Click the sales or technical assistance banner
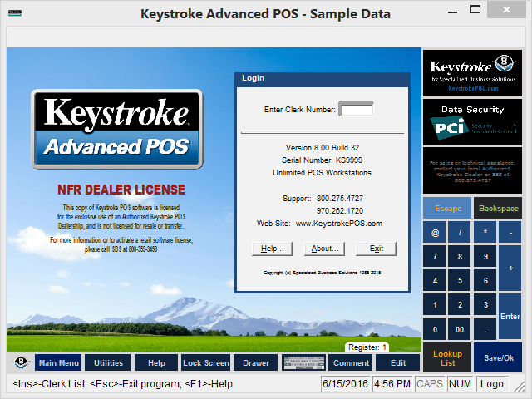This screenshot has height=399, width=532. click(472, 171)
